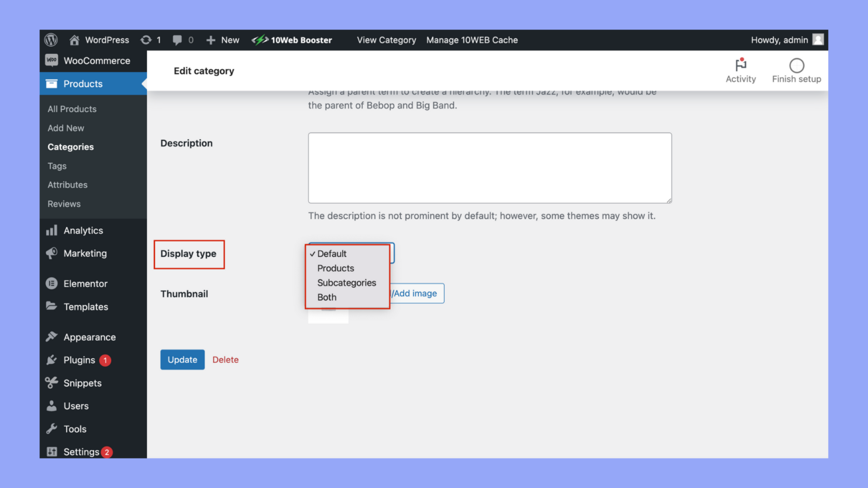Open WooCommerce from the sidebar icon
The width and height of the screenshot is (868, 488).
(51, 60)
